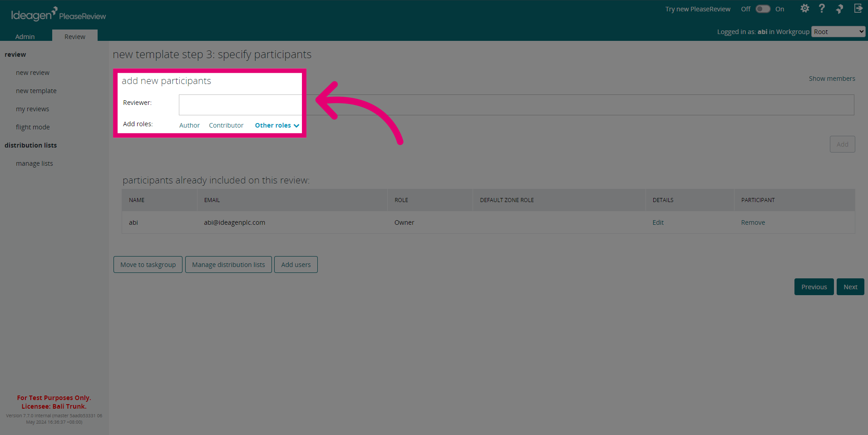
Task: Open the Workgroup Root dropdown
Action: coord(838,32)
